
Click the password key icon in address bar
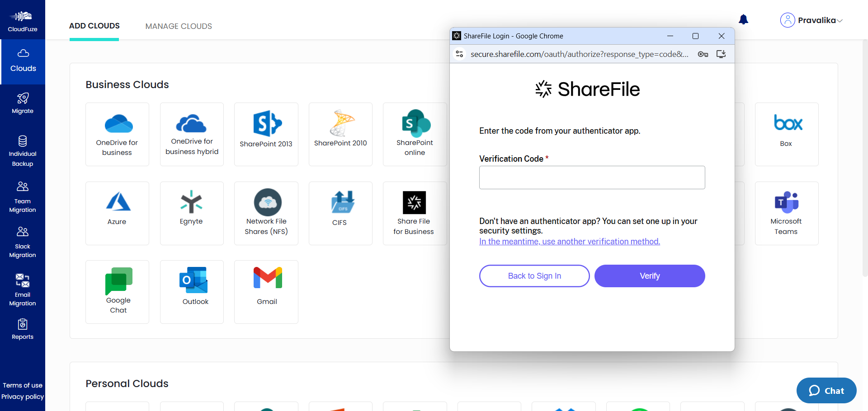tap(703, 54)
